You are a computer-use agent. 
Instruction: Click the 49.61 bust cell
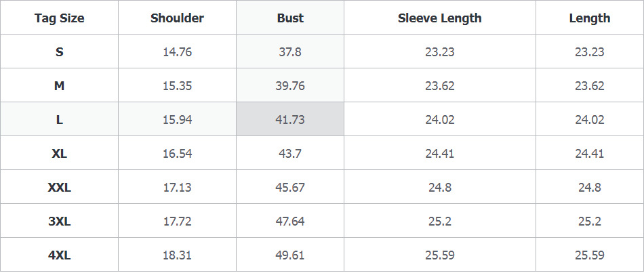pos(290,255)
